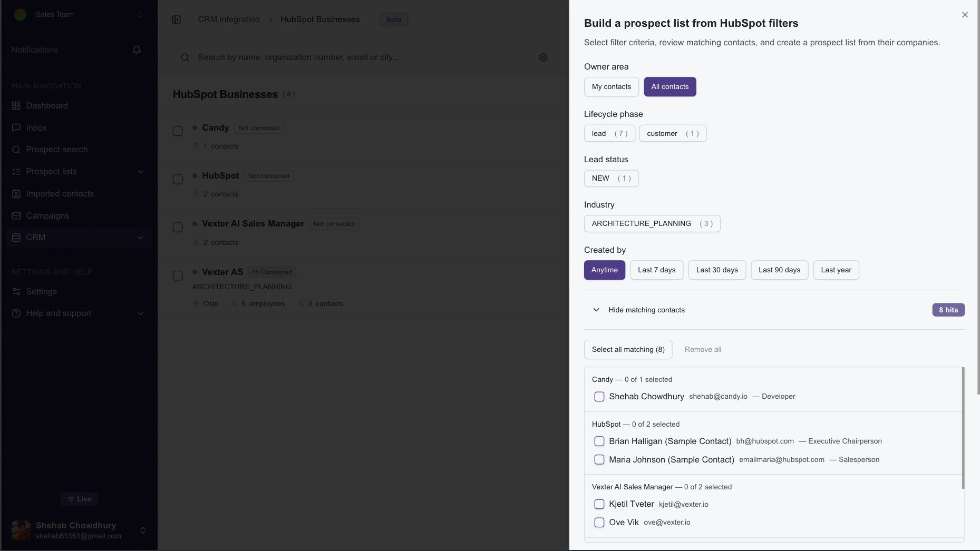The width and height of the screenshot is (980, 551).
Task: Click the Connected badge on Vexter AS
Action: [x=272, y=272]
